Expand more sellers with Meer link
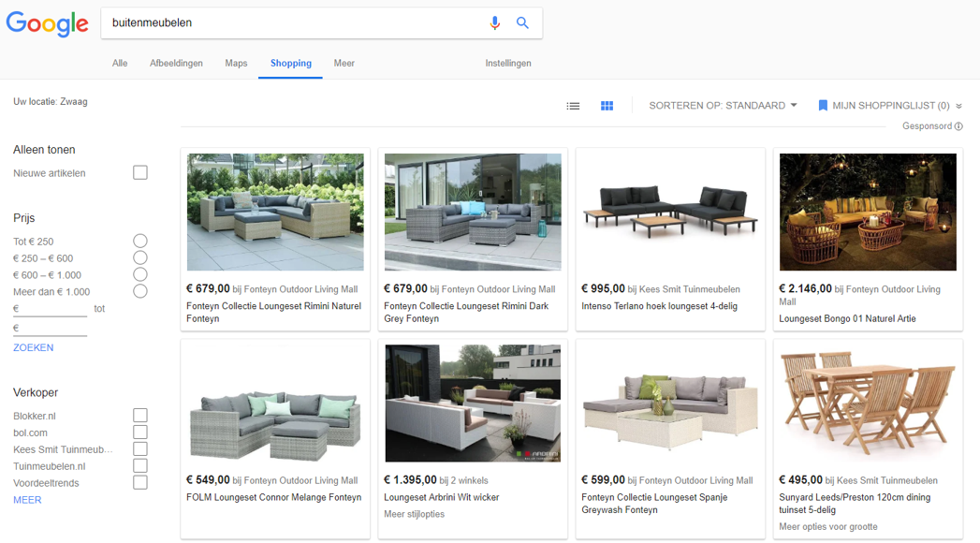 [27, 500]
